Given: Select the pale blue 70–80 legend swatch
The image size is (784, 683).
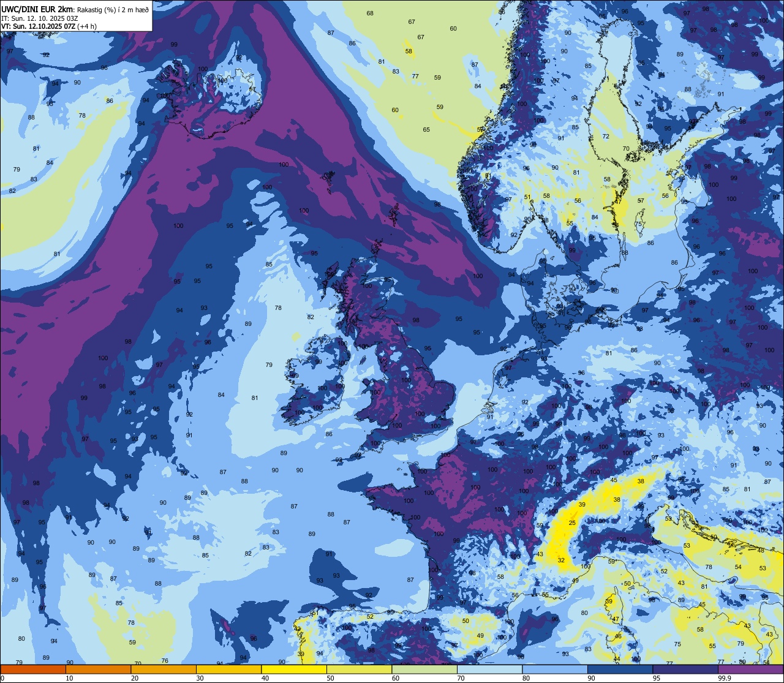Looking at the screenshot, I should point(489,670).
